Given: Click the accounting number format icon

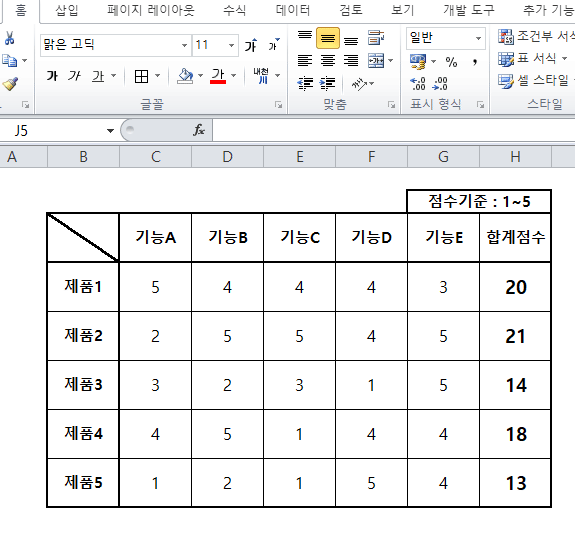Looking at the screenshot, I should [x=418, y=61].
